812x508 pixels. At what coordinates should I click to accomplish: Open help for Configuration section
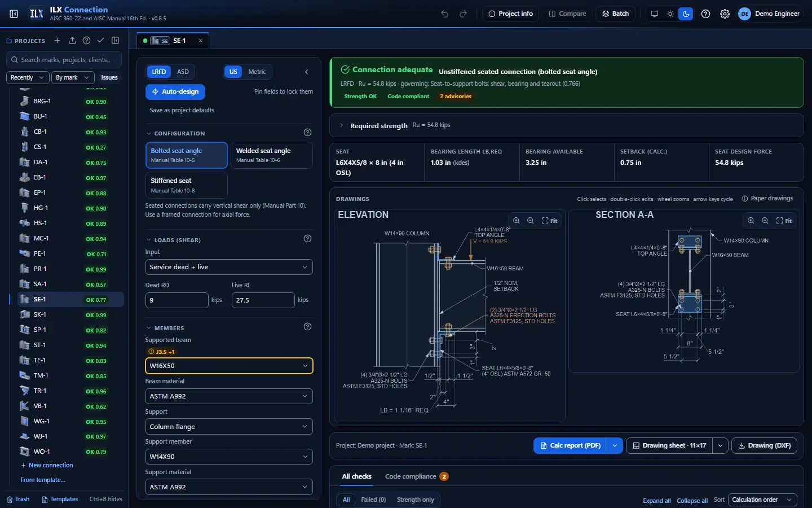tap(307, 133)
